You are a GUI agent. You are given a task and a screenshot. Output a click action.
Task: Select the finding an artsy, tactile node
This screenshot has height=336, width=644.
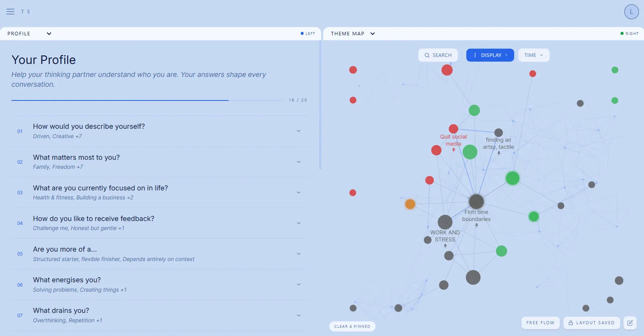(499, 133)
